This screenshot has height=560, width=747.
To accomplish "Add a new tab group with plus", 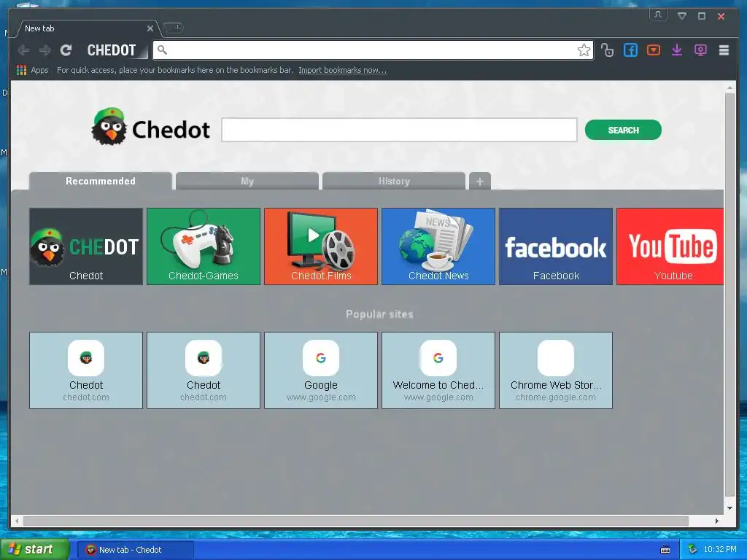I will click(480, 181).
